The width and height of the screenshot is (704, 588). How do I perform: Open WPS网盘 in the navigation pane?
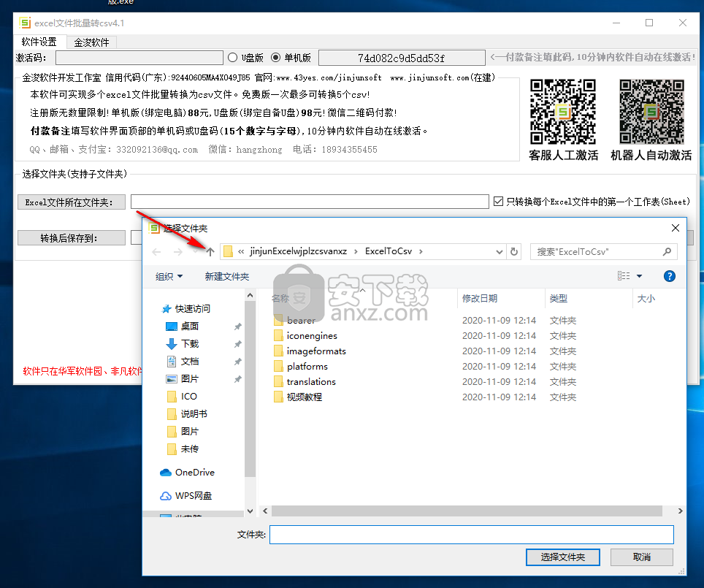tap(193, 495)
